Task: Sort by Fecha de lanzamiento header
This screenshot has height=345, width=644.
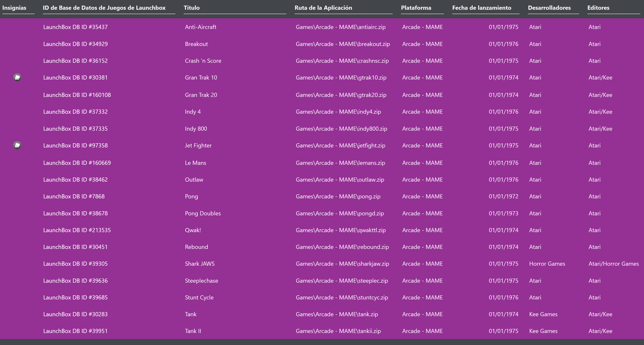Action: (481, 8)
